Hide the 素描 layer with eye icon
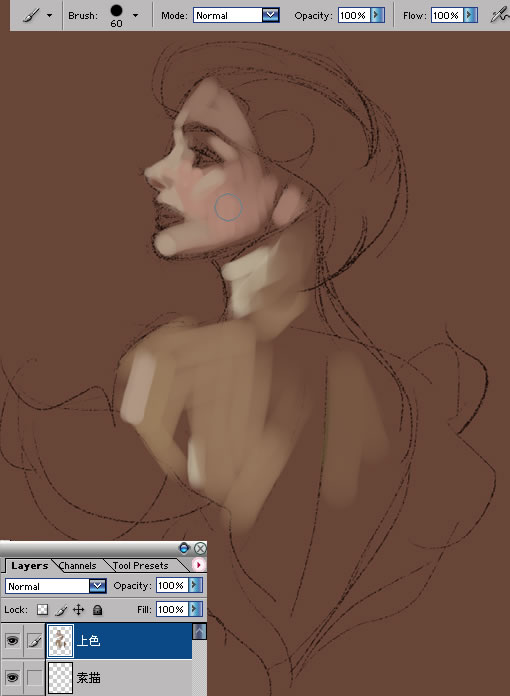 tap(12, 677)
